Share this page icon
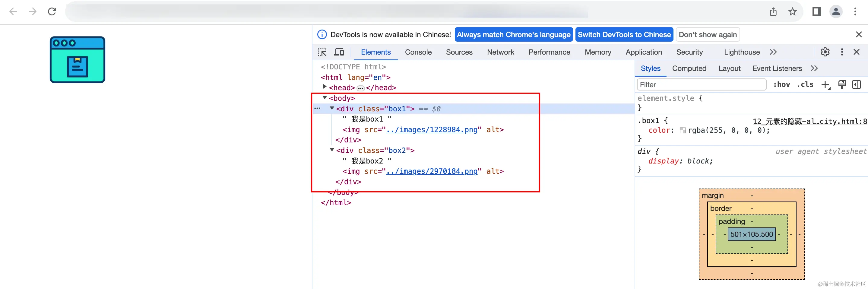 pos(773,11)
